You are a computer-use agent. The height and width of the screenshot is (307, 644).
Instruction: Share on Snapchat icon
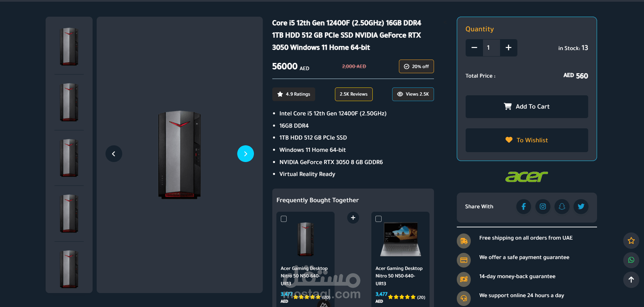(x=562, y=207)
